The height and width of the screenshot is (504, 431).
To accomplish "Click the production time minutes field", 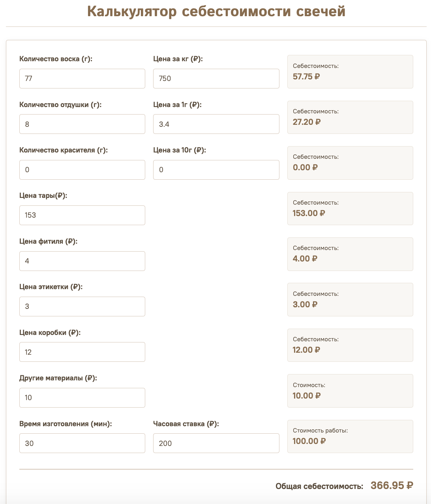I will [x=82, y=443].
